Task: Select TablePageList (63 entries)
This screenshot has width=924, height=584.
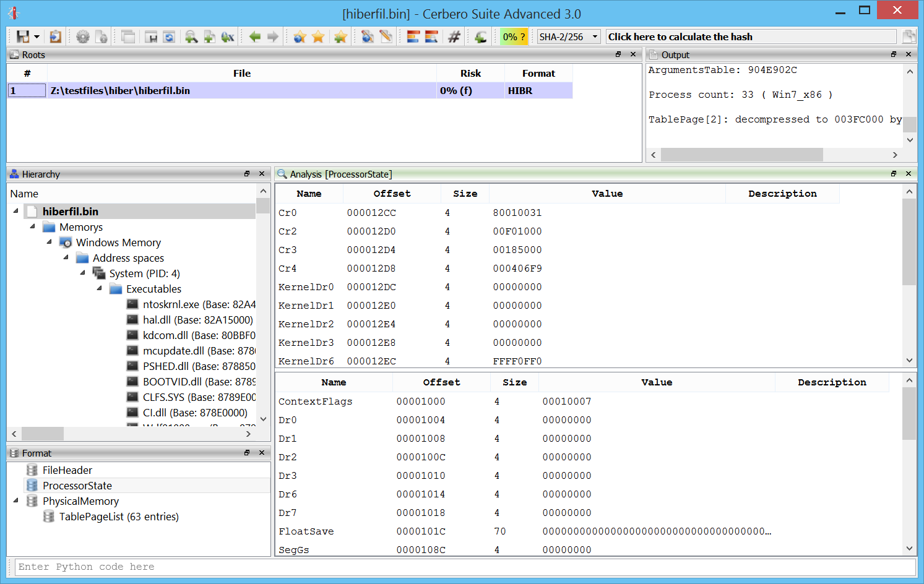Action: click(119, 517)
